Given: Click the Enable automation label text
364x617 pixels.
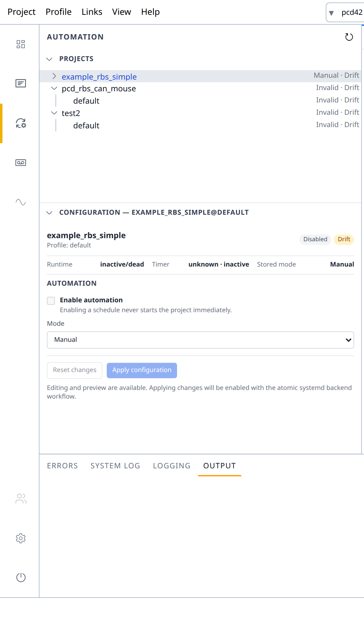Looking at the screenshot, I should 91,300.
